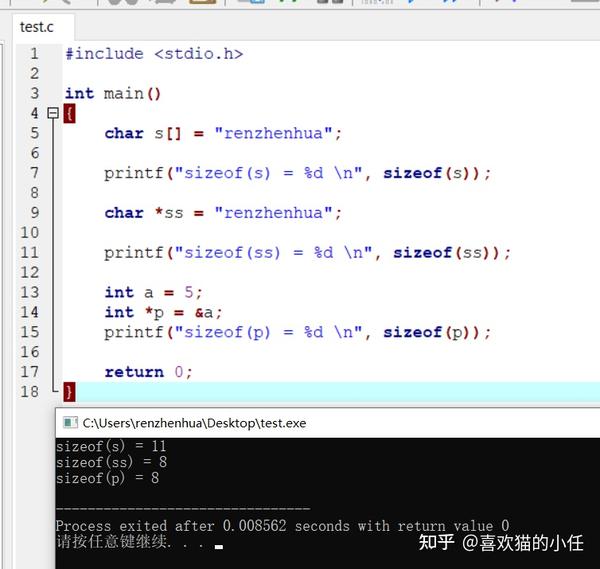
Task: Switch to the test.c editor tab
Action: [37, 27]
